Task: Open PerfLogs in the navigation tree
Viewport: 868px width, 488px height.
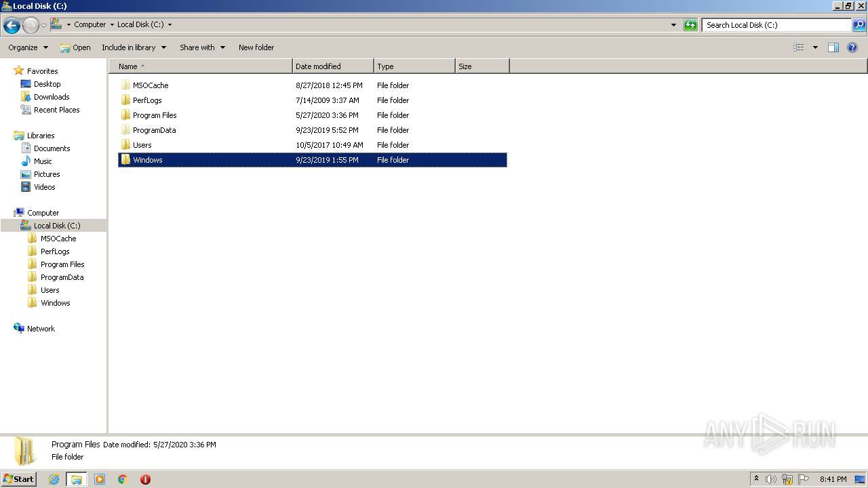Action: coord(55,251)
